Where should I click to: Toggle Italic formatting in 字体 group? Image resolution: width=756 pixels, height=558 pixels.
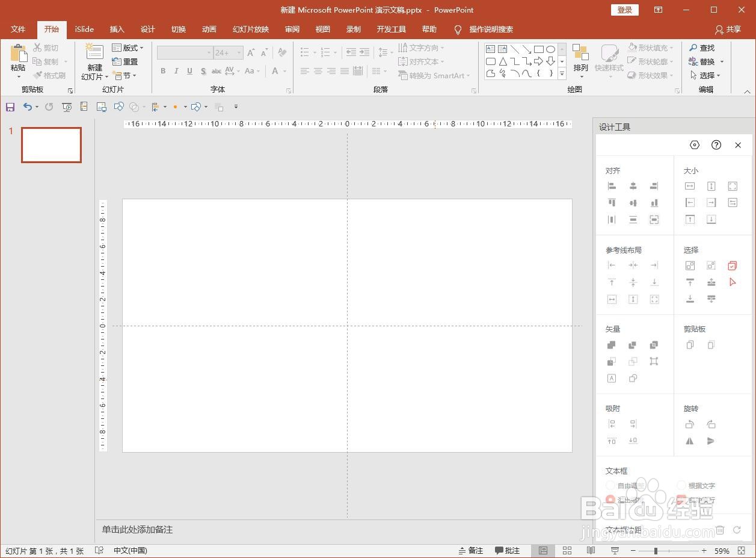coord(176,71)
